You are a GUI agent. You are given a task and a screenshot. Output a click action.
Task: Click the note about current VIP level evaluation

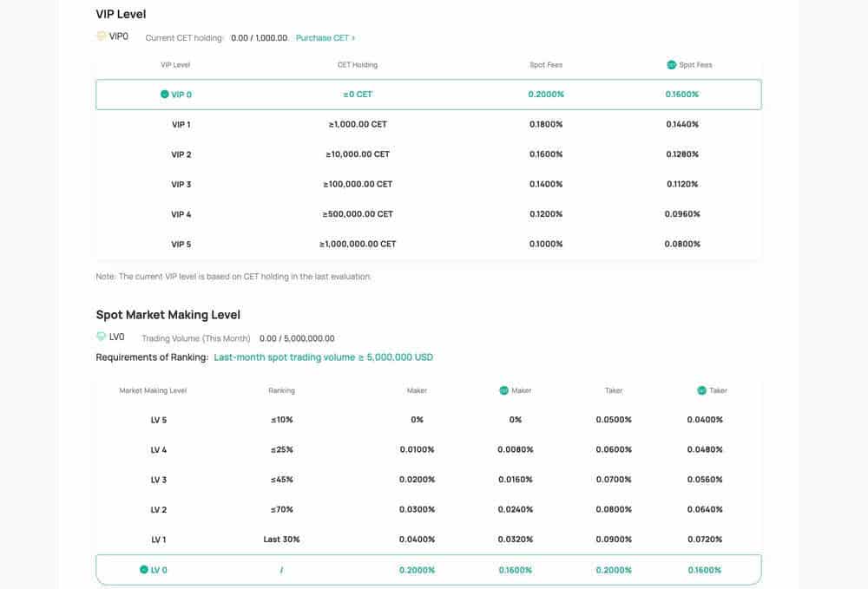[x=233, y=277]
